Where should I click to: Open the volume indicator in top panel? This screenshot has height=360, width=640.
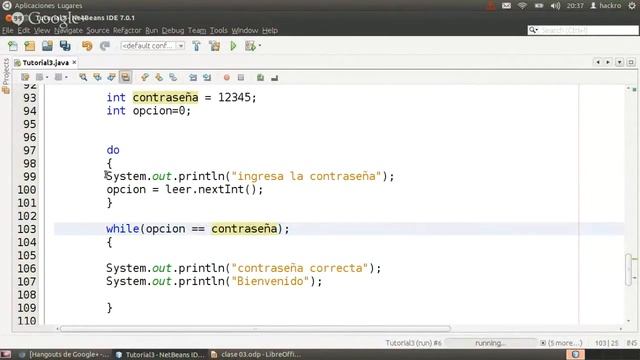pyautogui.click(x=555, y=5)
